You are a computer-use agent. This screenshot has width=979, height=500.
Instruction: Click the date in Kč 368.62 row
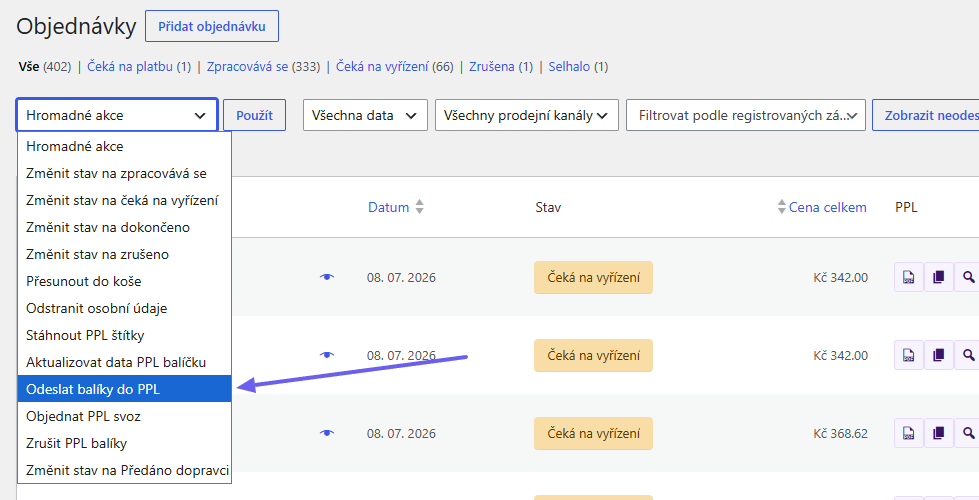(401, 433)
